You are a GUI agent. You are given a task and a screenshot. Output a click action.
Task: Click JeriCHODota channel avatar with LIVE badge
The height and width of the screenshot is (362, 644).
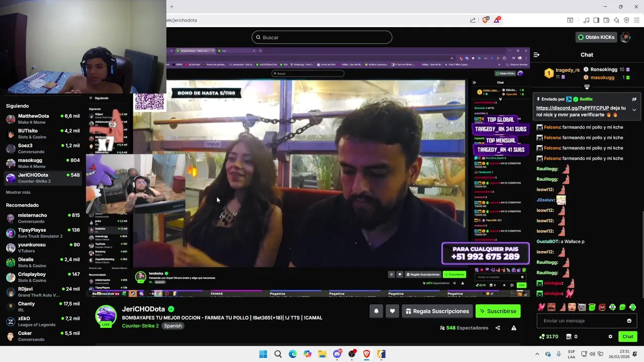tap(106, 316)
